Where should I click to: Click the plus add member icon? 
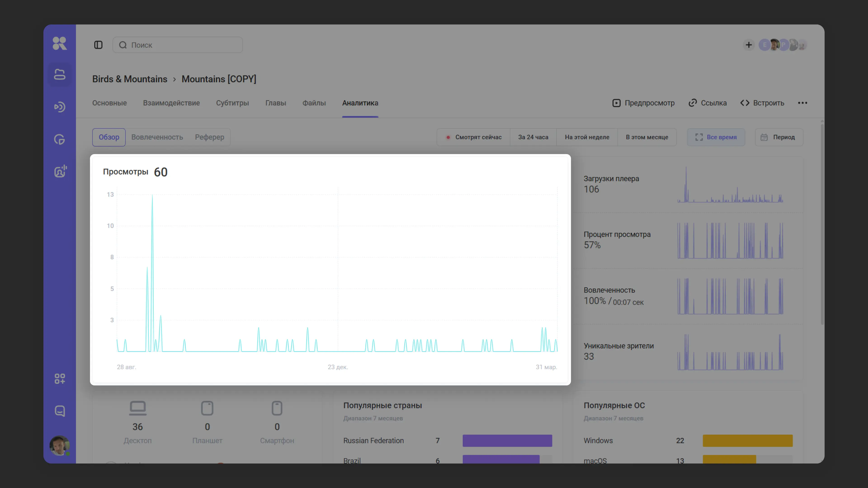pos(748,45)
